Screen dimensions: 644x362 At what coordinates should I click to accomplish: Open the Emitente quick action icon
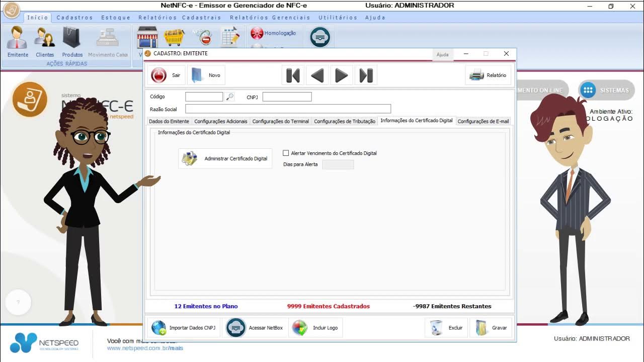pos(18,42)
